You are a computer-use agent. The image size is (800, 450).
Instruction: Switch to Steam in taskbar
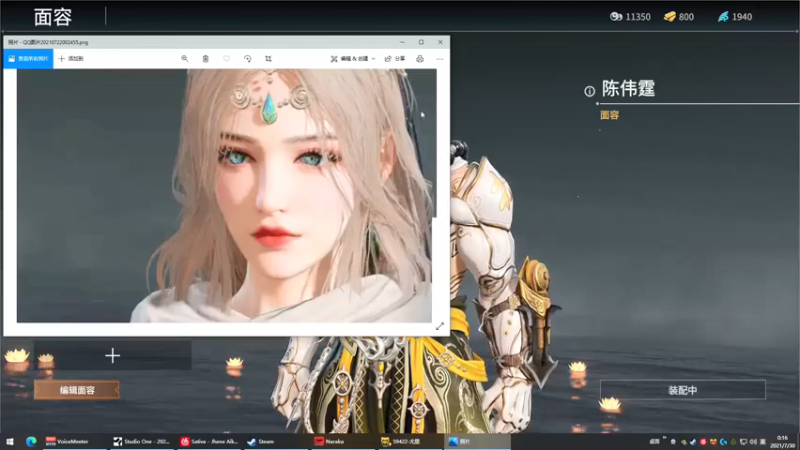click(x=276, y=441)
